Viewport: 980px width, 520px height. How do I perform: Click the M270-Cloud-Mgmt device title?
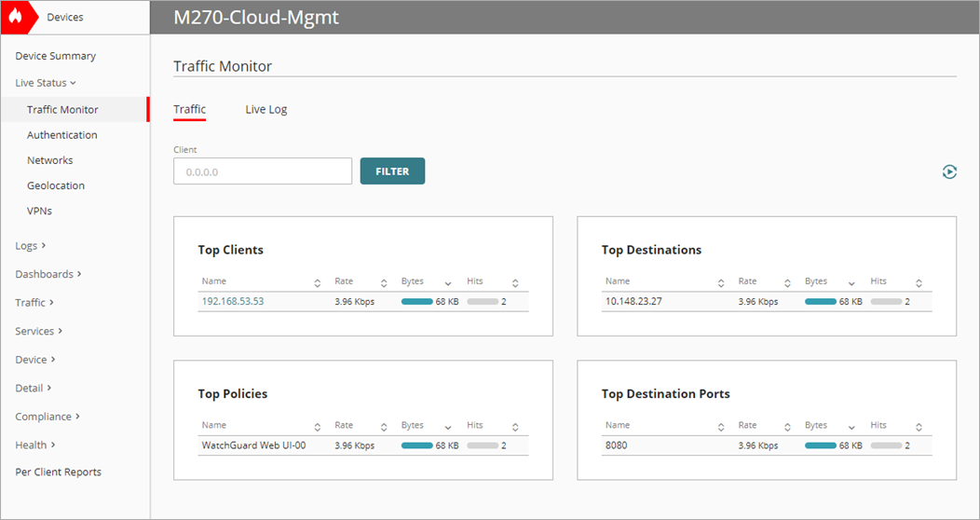256,17
